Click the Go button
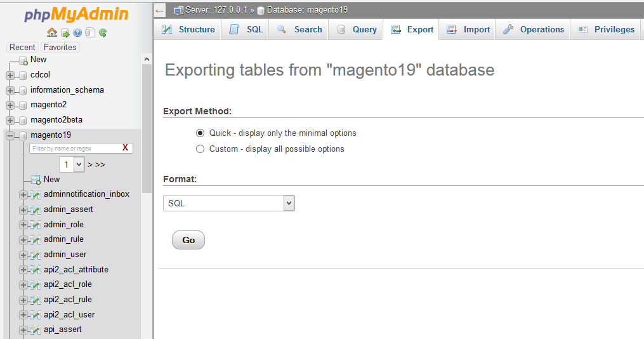Viewport: 644px width, 339px height. pyautogui.click(x=188, y=240)
